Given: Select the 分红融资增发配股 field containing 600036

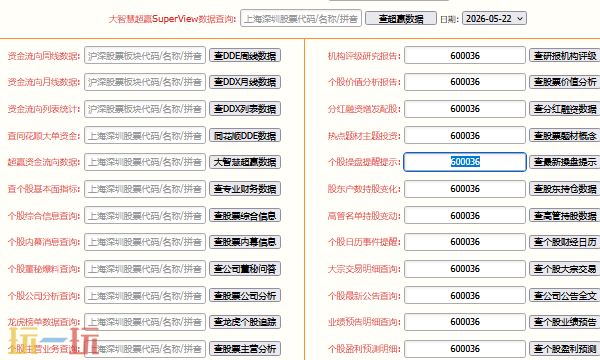Looking at the screenshot, I should pos(465,109).
